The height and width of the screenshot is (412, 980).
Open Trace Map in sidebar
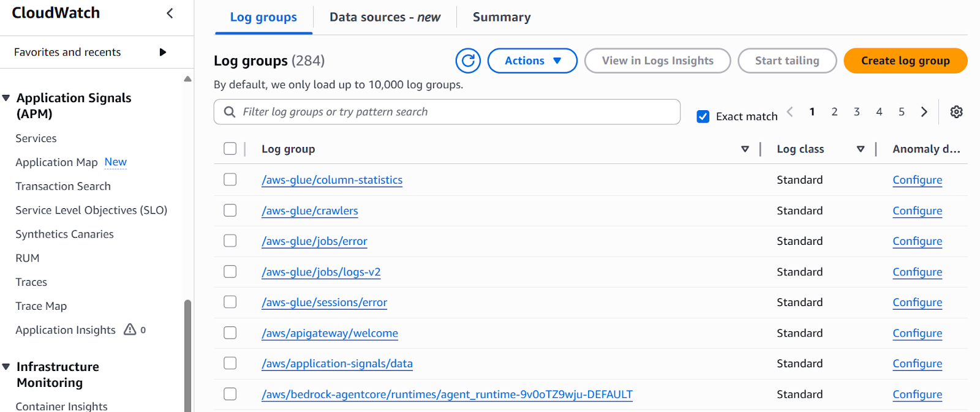[x=41, y=305]
